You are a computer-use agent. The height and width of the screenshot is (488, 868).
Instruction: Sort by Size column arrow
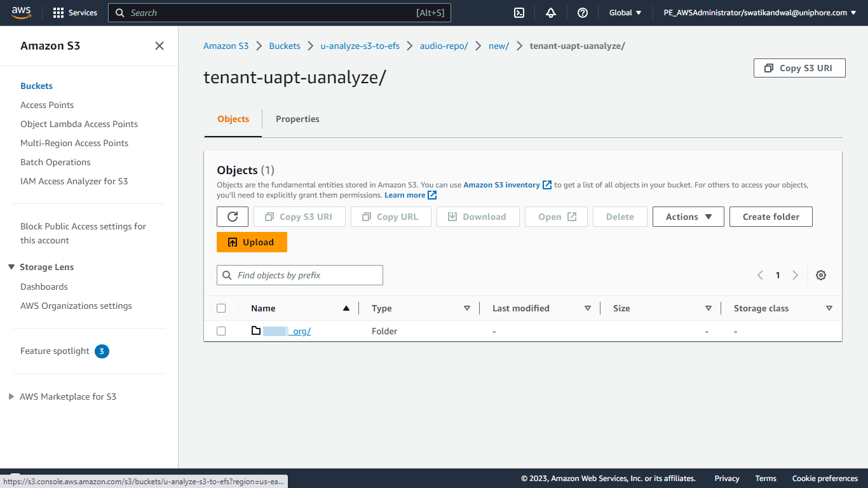click(709, 308)
